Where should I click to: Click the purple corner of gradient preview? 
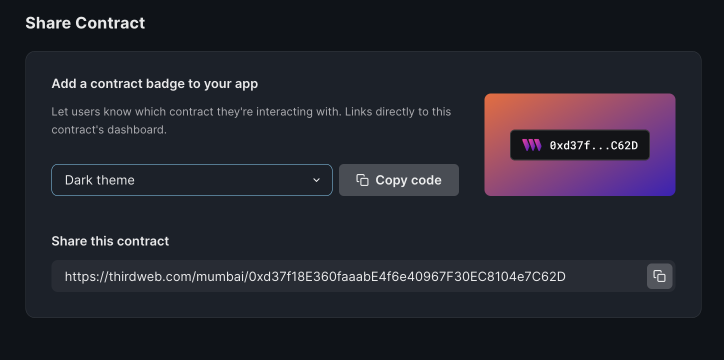(665, 187)
